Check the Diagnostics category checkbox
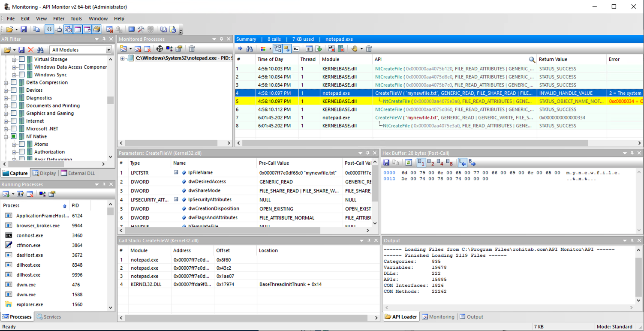 click(x=14, y=98)
